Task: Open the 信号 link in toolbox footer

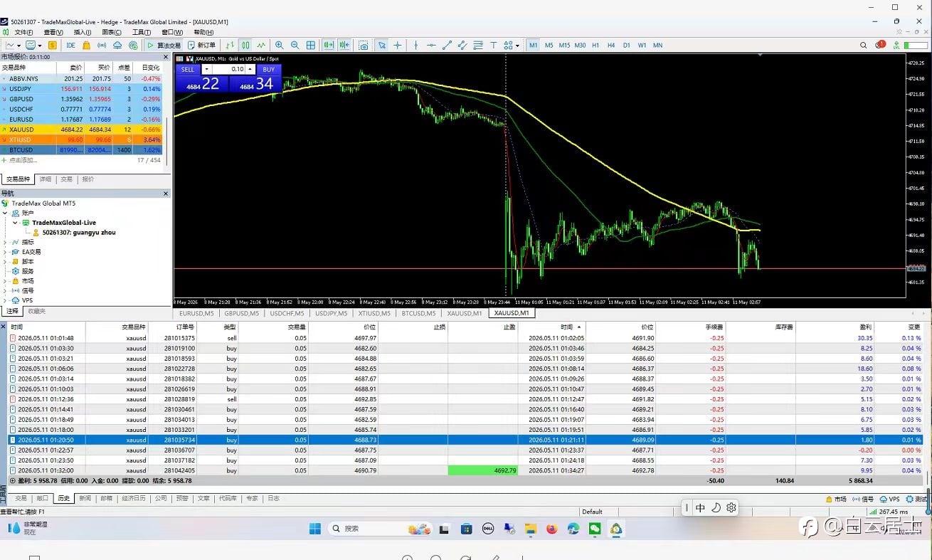Action: click(863, 500)
